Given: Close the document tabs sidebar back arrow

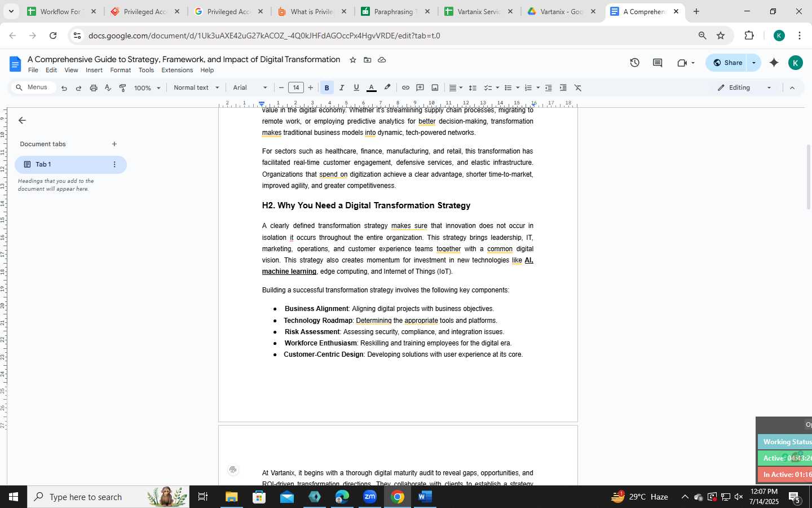Looking at the screenshot, I should [22, 120].
